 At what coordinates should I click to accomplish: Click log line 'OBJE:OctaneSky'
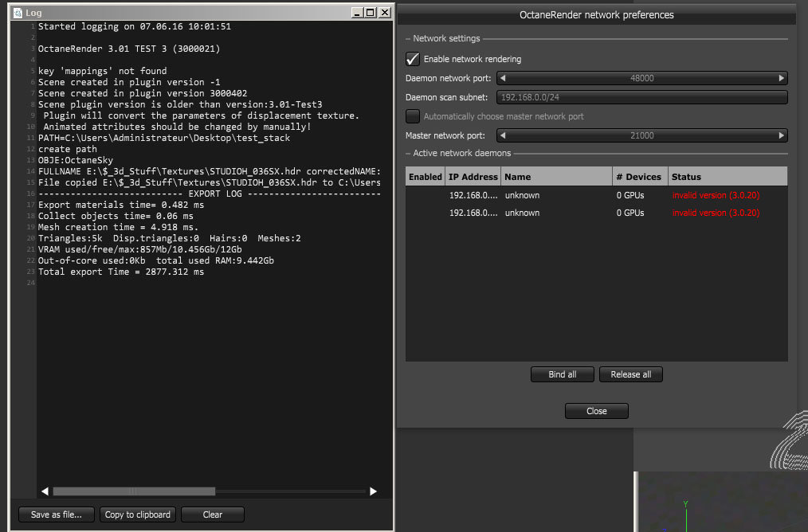75,160
